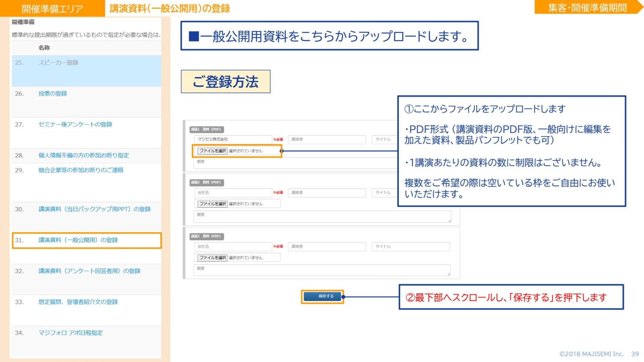Open 想定質問、登壇者紹介文の登録 link
Image resolution: width=644 pixels, height=362 pixels.
(x=78, y=302)
